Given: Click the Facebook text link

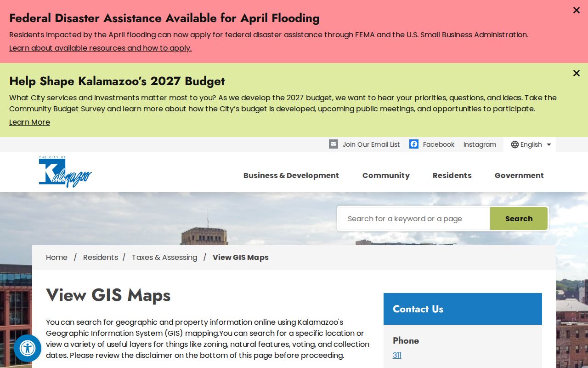Looking at the screenshot, I should tap(439, 144).
